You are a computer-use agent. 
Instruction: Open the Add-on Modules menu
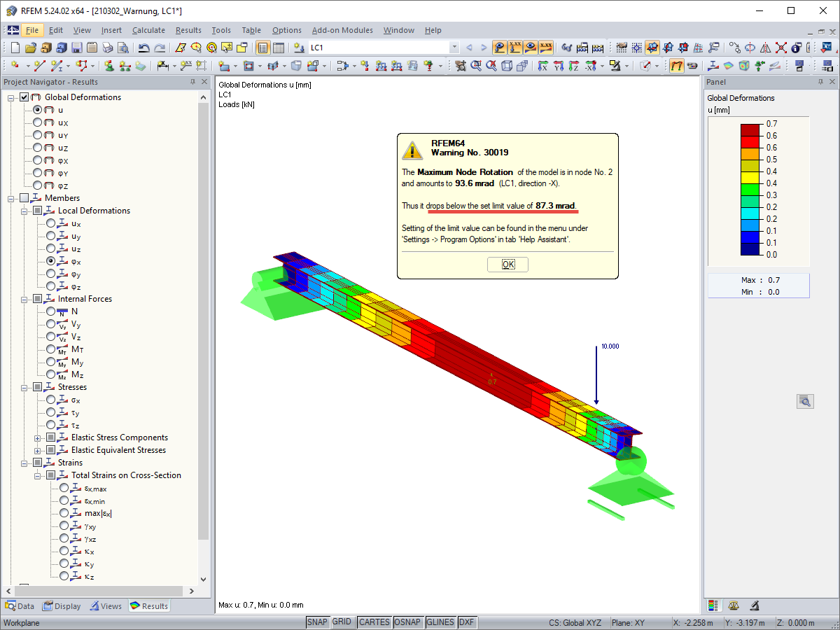(342, 30)
